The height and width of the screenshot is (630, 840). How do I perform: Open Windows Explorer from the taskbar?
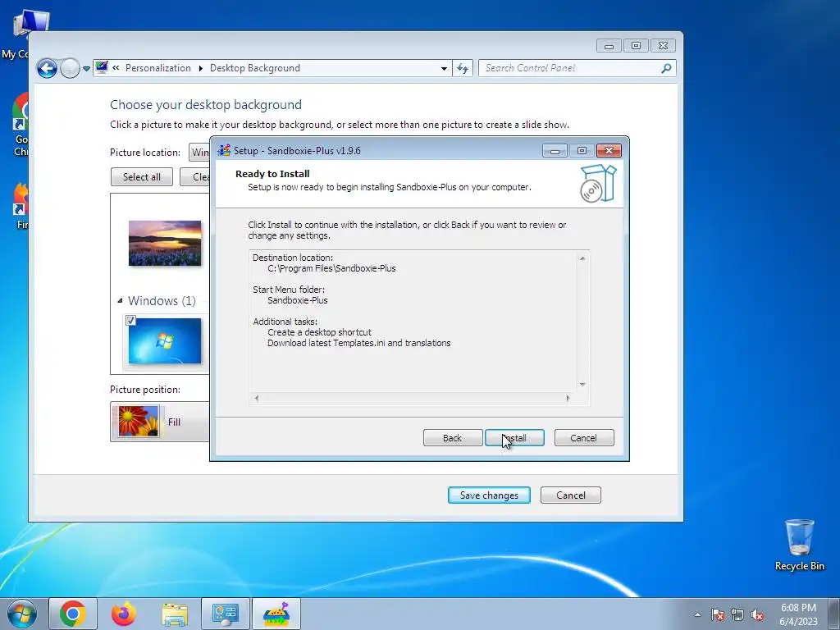tap(175, 614)
